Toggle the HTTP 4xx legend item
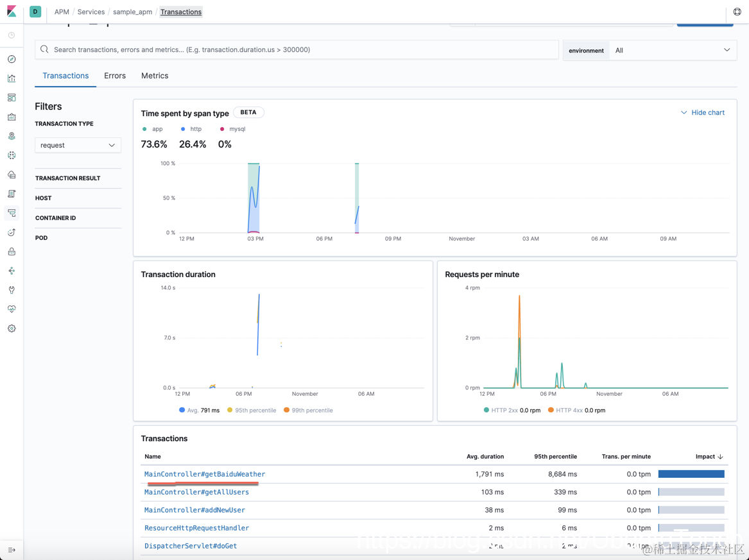The image size is (749, 560). (x=576, y=410)
